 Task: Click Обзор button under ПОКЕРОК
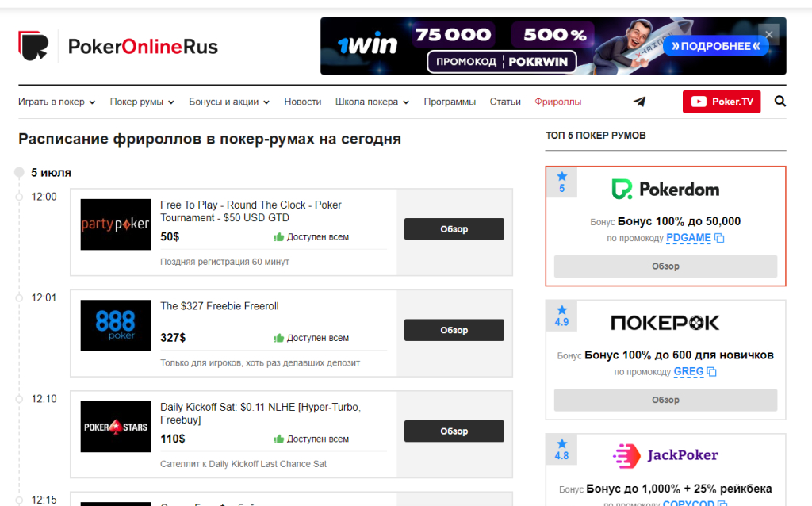(665, 400)
